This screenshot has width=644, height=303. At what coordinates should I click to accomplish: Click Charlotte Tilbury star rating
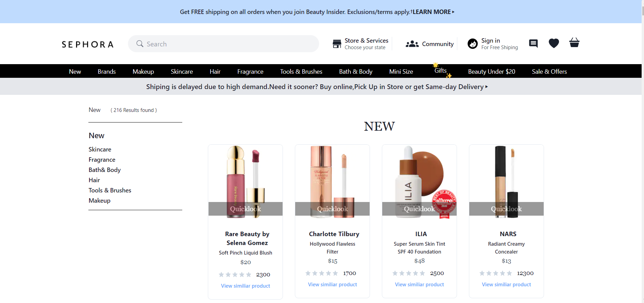(x=322, y=273)
